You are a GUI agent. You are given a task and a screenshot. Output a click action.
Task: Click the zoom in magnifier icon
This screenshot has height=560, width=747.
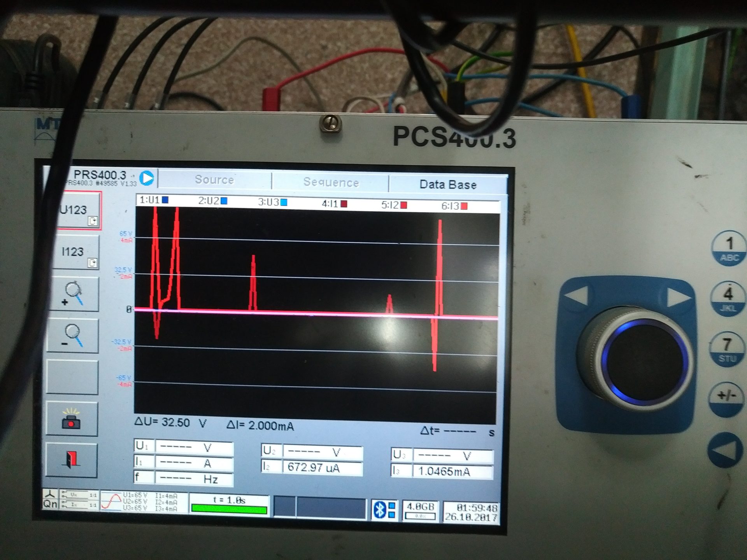click(73, 294)
